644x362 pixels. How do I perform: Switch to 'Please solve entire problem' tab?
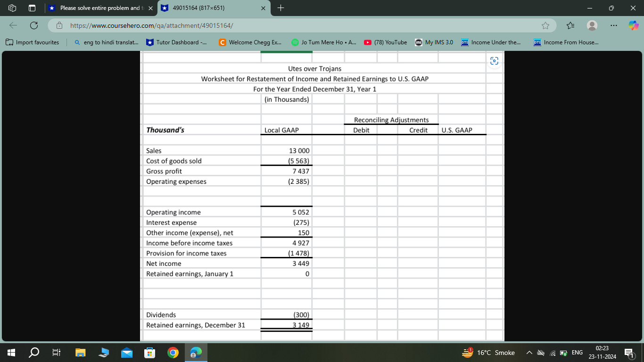101,8
